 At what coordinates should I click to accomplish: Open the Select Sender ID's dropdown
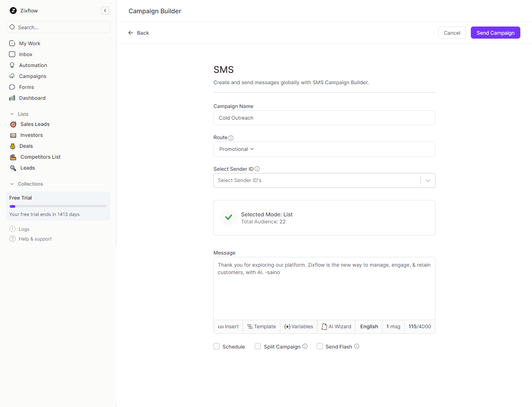coord(428,180)
